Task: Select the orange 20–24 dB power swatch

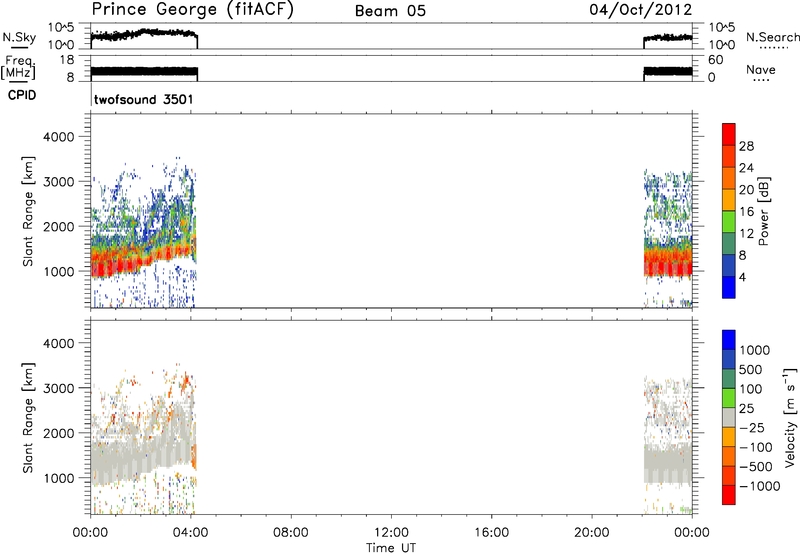Action: (729, 178)
